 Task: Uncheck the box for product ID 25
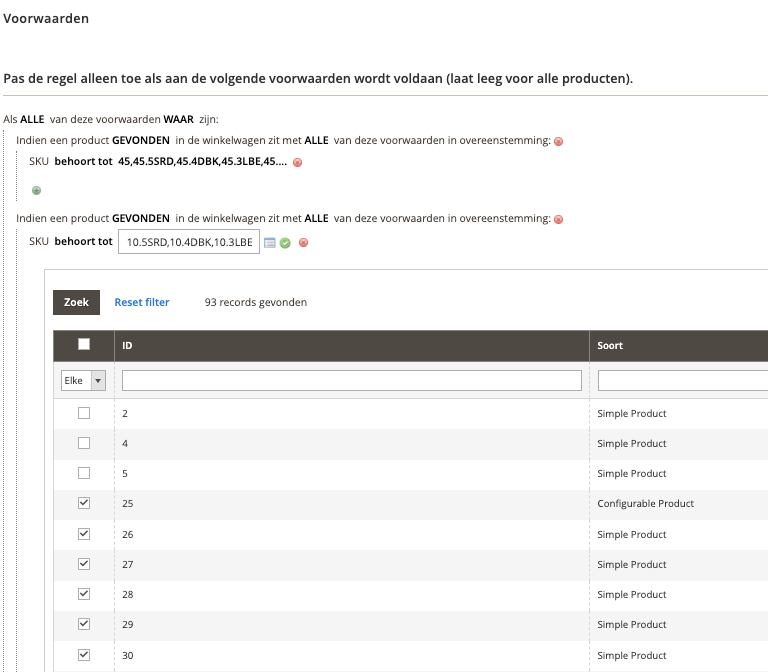(x=84, y=503)
